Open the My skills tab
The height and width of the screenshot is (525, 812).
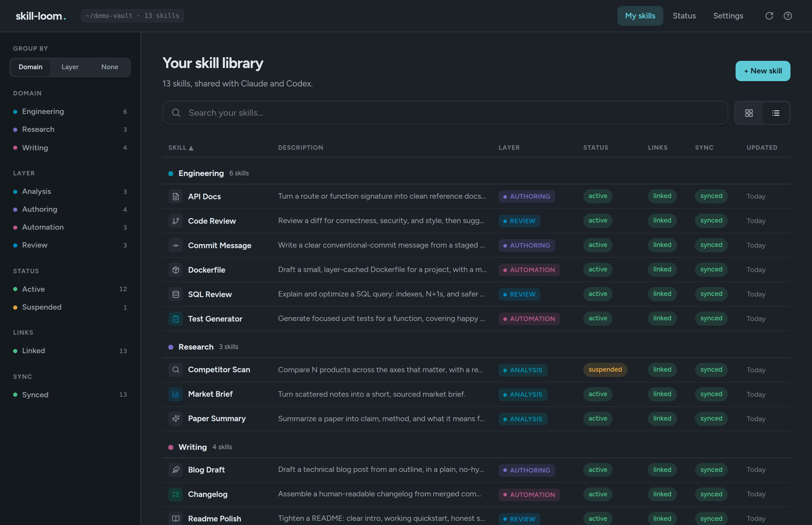pyautogui.click(x=640, y=16)
